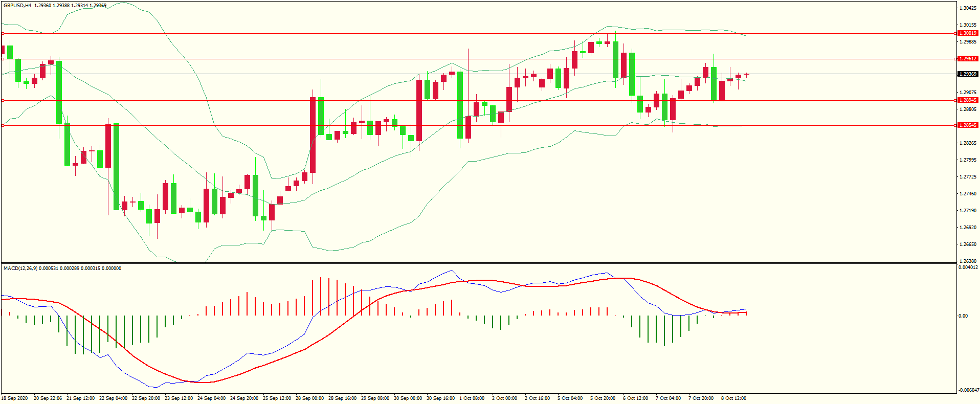Click the red 1.29612 price label
The width and height of the screenshot is (980, 404).
[x=968, y=59]
